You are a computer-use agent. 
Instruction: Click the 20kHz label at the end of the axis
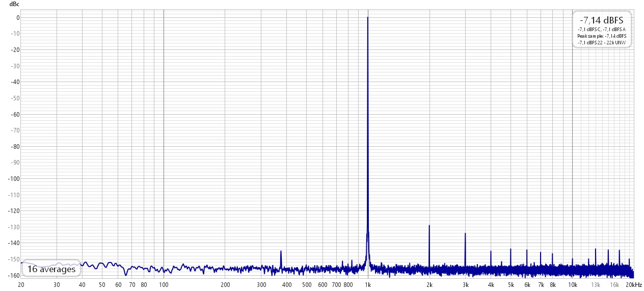pyautogui.click(x=633, y=285)
